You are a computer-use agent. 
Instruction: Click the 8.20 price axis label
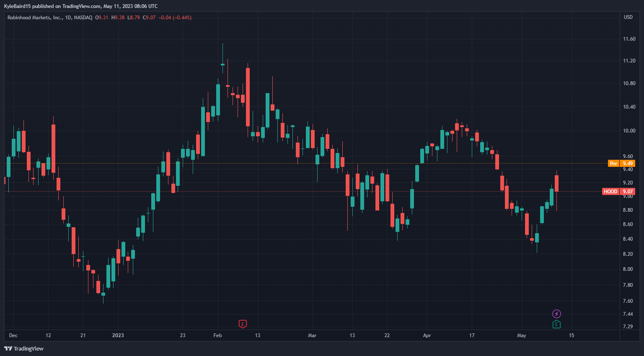[628, 254]
